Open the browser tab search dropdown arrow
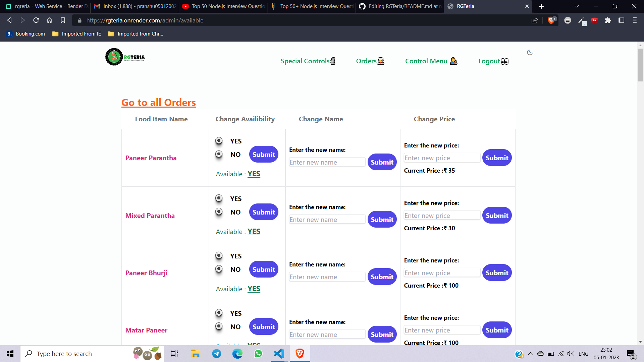 click(577, 6)
